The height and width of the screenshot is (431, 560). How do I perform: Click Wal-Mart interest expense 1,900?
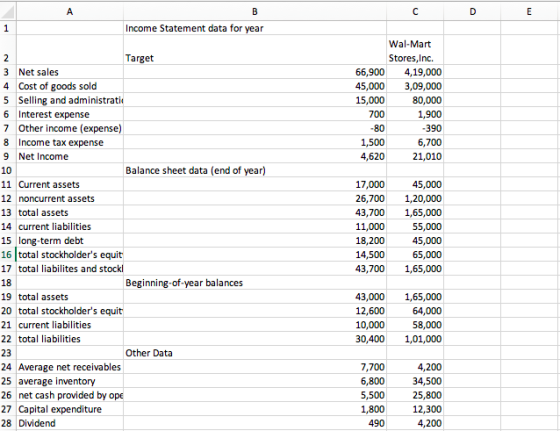click(x=415, y=114)
